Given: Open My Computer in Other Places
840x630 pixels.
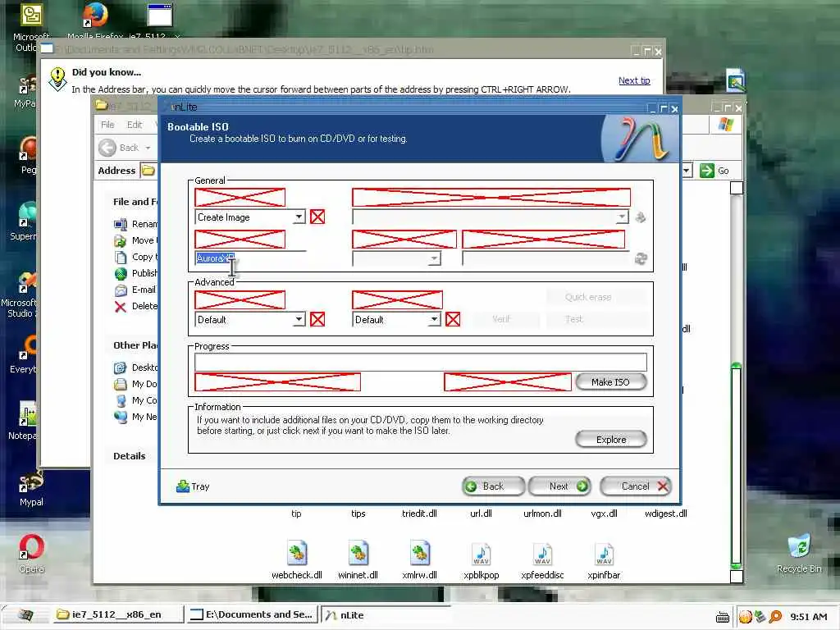Looking at the screenshot, I should [136, 400].
